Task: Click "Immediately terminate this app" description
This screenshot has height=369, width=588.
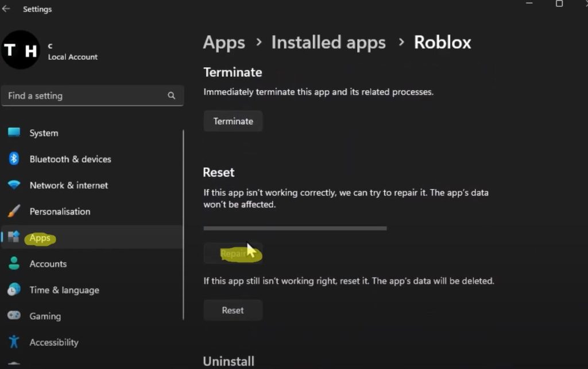Action: (318, 92)
